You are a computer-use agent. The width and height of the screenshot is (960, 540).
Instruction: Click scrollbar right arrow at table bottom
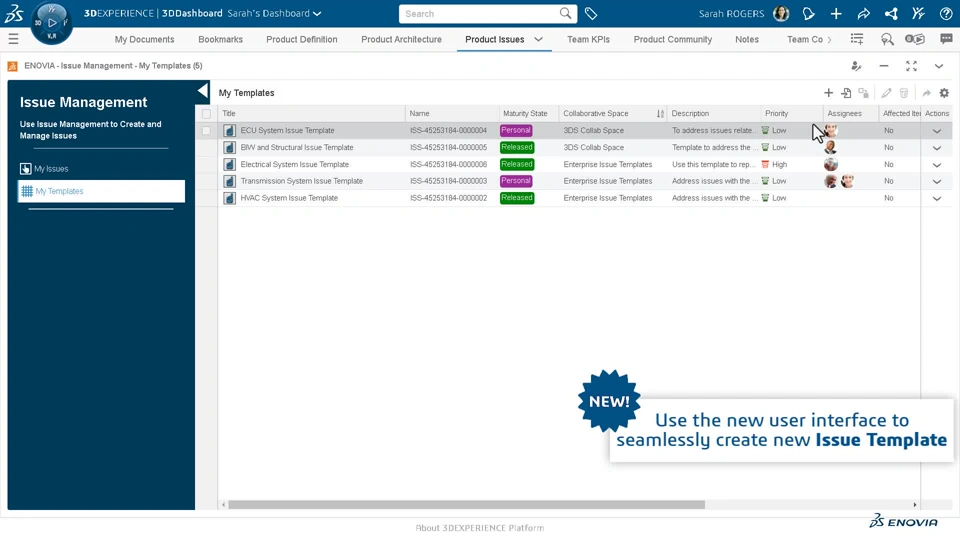915,504
